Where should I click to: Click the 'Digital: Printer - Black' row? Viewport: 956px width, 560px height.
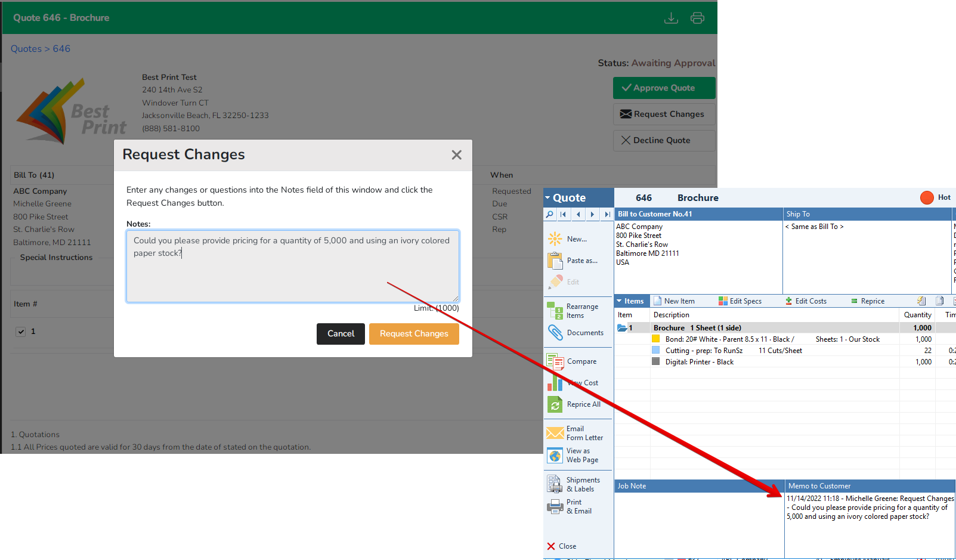pos(784,362)
